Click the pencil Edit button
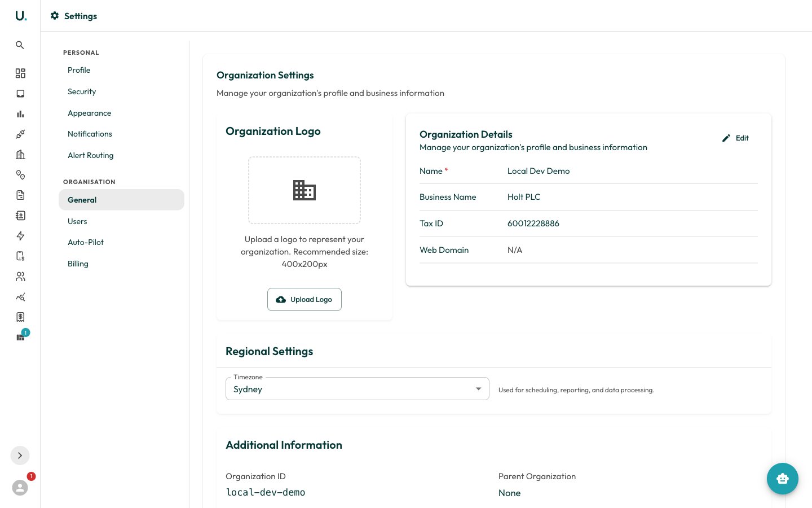 click(735, 138)
